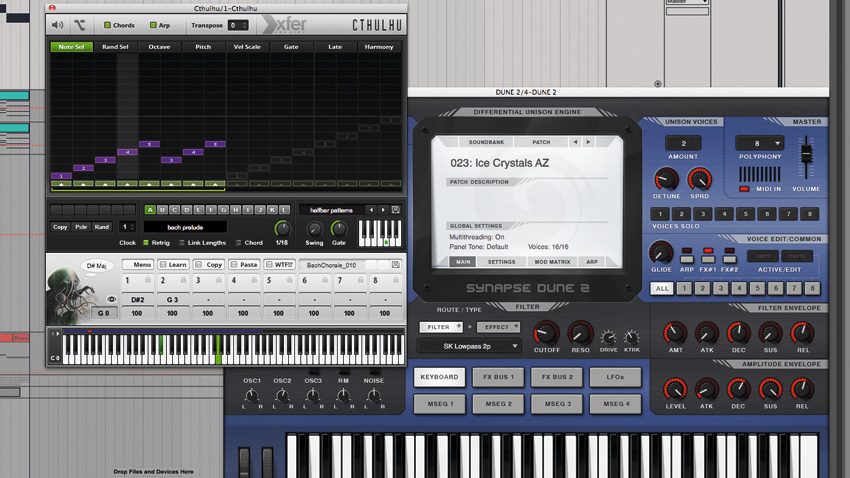Toggle the Chords enable checkbox
This screenshot has height=478, width=850.
pos(107,25)
